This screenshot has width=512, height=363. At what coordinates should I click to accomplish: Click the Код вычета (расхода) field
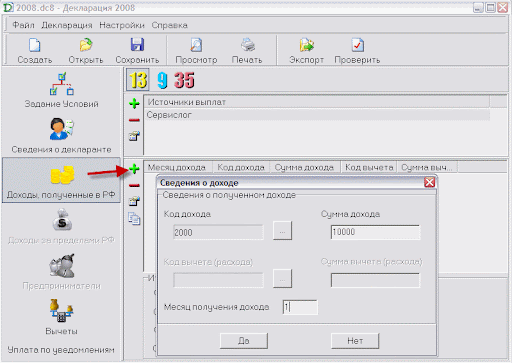[218, 280]
